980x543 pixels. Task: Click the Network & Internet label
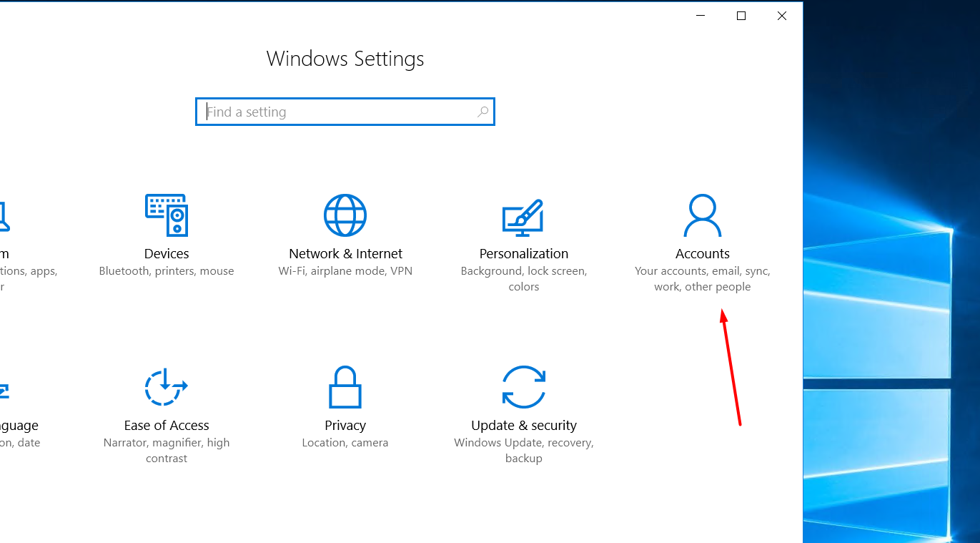(345, 253)
